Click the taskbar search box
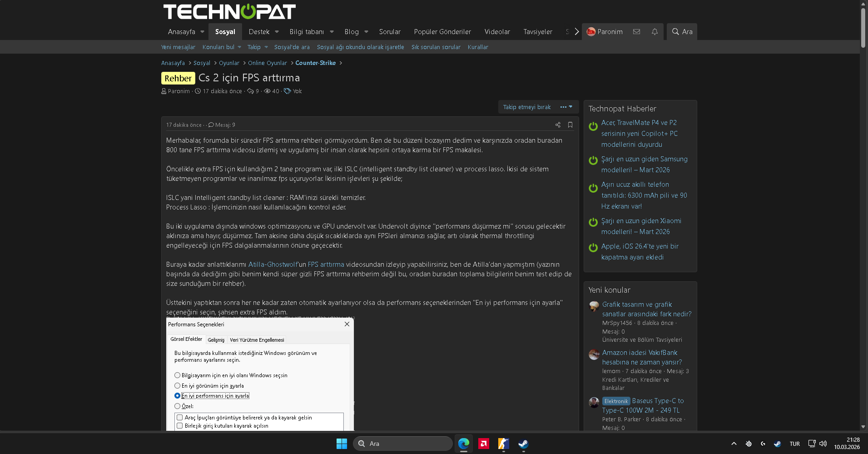This screenshot has height=454, width=868. click(x=403, y=444)
